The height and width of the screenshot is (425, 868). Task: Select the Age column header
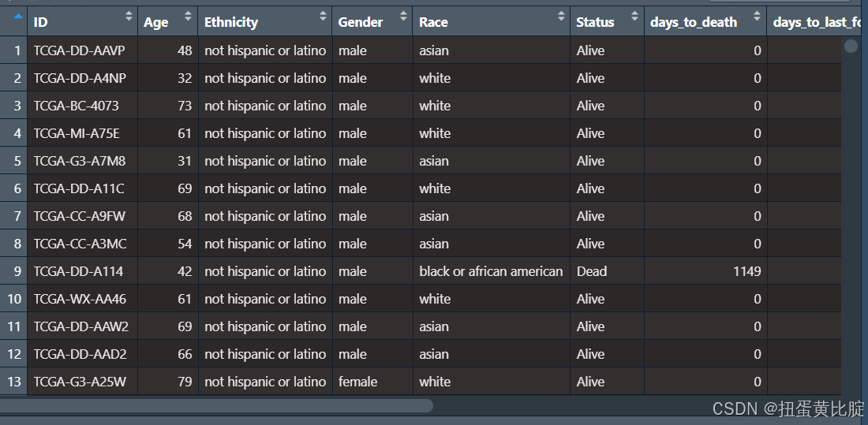(x=168, y=21)
